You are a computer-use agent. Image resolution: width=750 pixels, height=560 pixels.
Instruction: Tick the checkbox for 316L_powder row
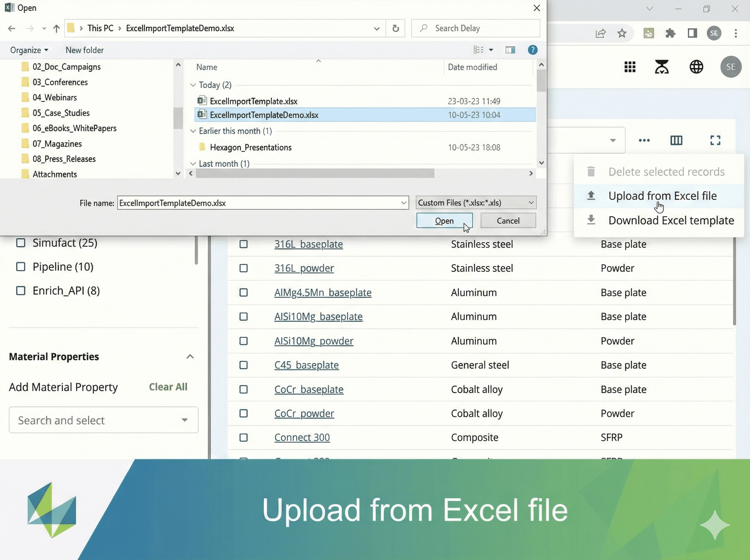click(243, 268)
